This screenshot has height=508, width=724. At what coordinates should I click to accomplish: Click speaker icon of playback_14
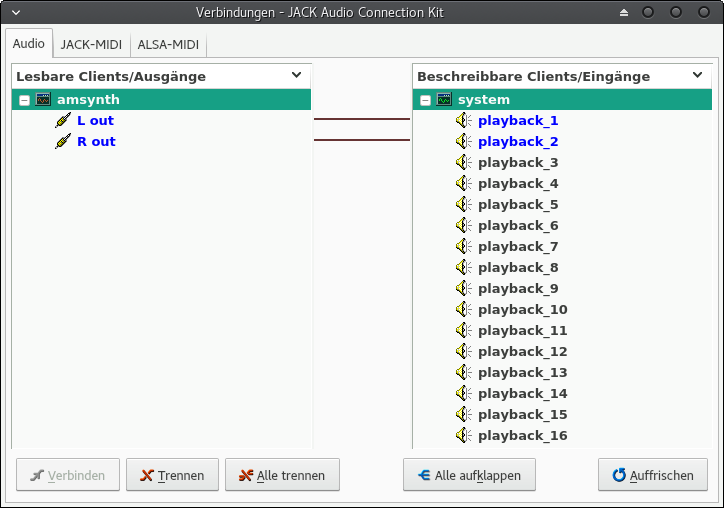[x=464, y=393]
